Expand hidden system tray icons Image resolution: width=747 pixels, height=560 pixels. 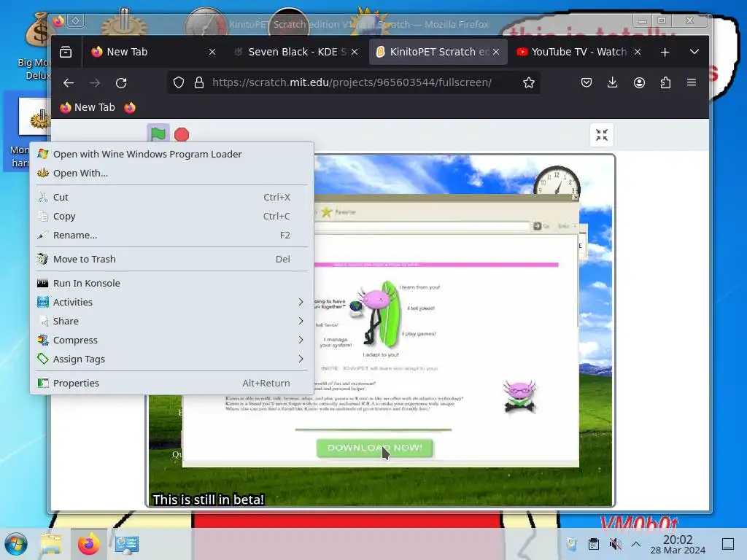pos(636,544)
